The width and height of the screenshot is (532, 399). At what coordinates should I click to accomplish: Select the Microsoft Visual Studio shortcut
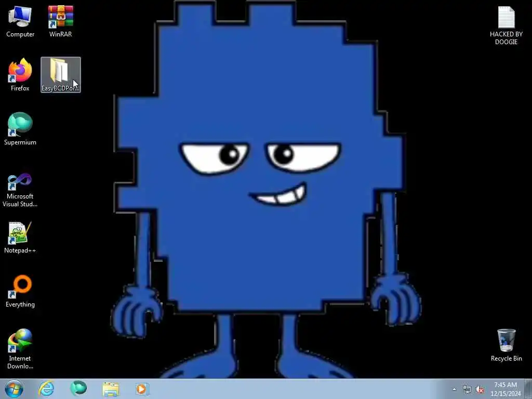pos(20,190)
